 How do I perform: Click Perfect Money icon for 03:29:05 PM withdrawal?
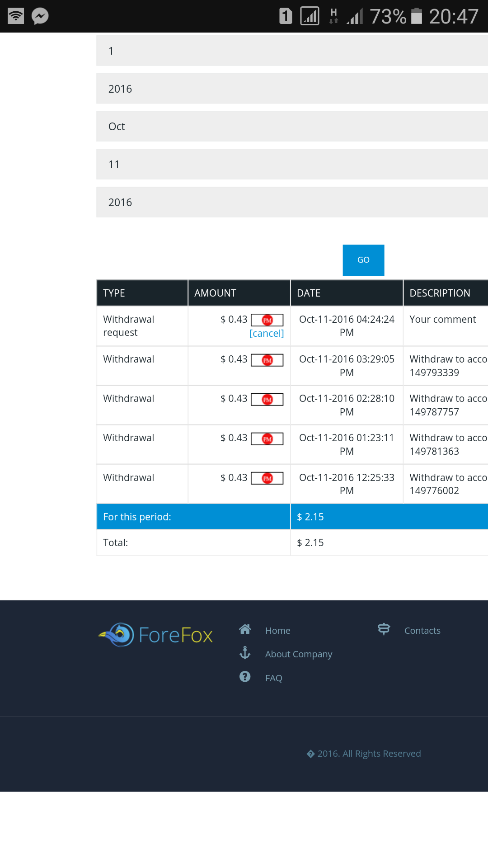tap(267, 360)
